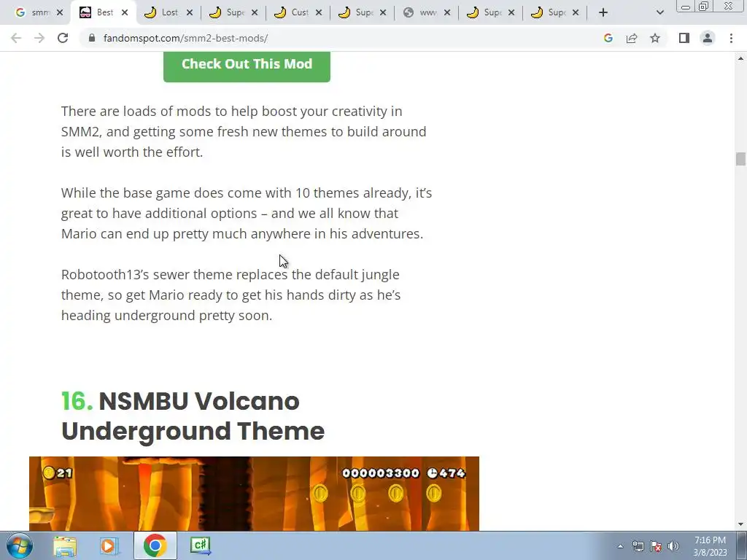Screen dimensions: 747x560
Task: Close the 'www' tab
Action: point(447,12)
